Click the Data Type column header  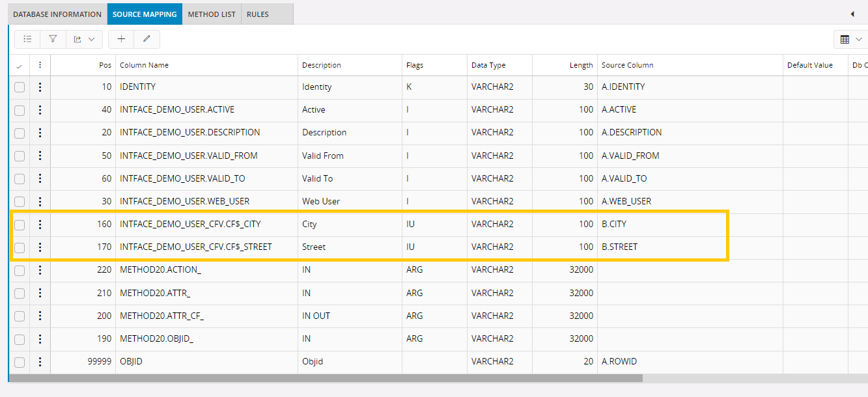pos(488,65)
